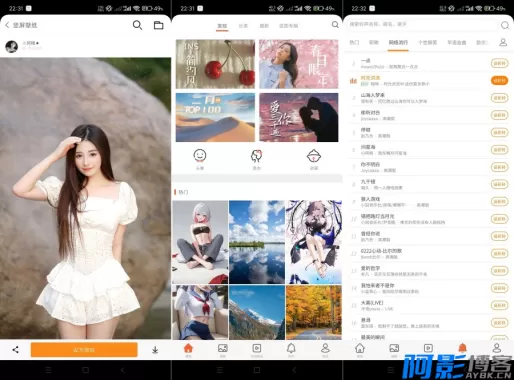Select the active first tab with orange underline in middle screen
Image resolution: width=514 pixels, height=380 pixels.
coord(222,26)
